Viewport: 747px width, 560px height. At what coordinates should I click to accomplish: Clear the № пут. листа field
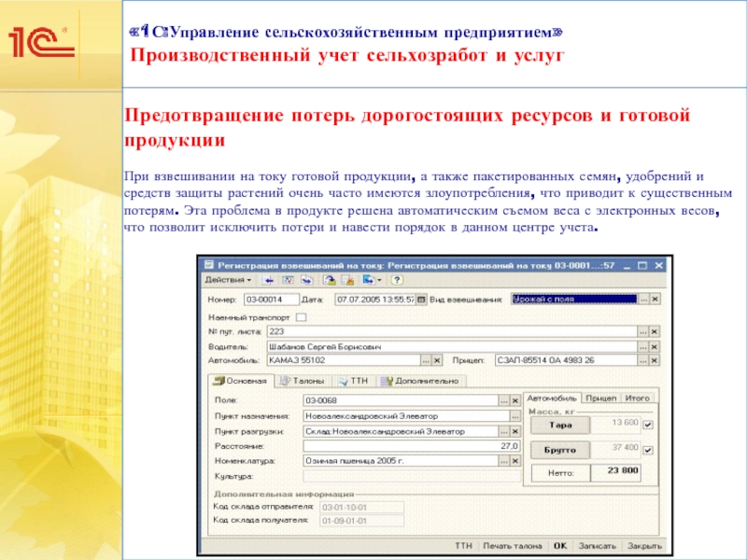[x=655, y=331]
